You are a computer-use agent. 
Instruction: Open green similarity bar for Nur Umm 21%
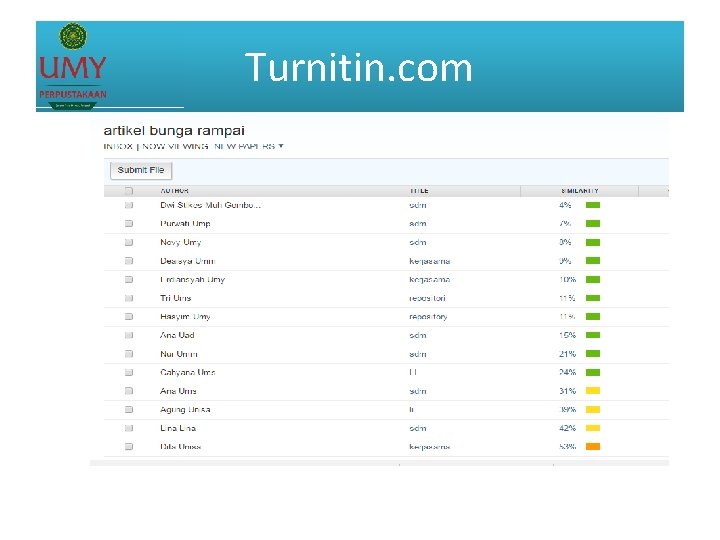pos(593,354)
